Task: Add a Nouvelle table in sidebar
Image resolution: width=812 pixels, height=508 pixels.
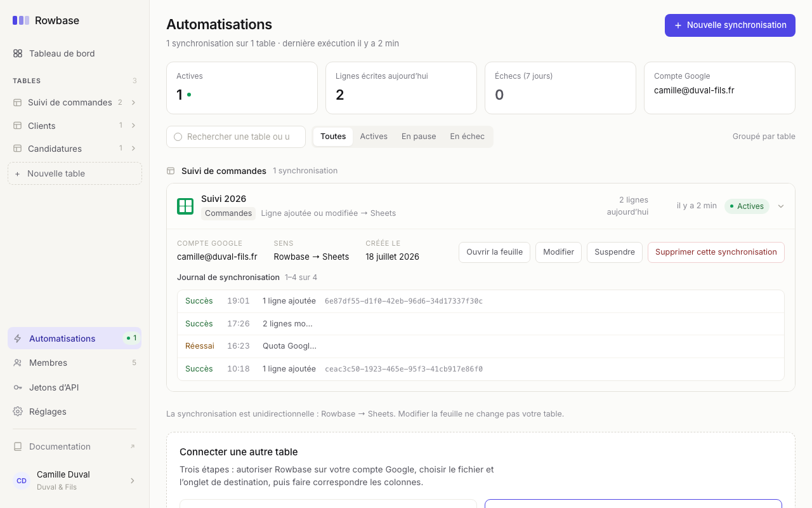Action: 75,173
